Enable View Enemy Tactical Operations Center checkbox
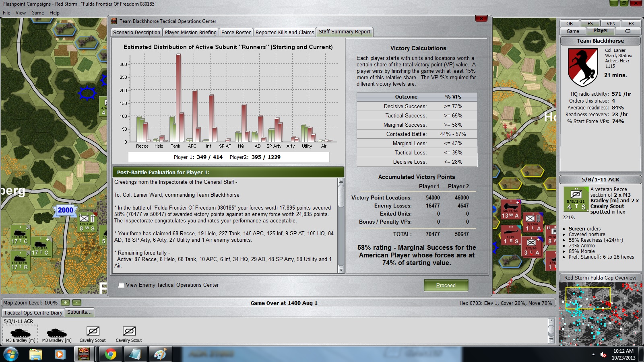 click(x=121, y=285)
